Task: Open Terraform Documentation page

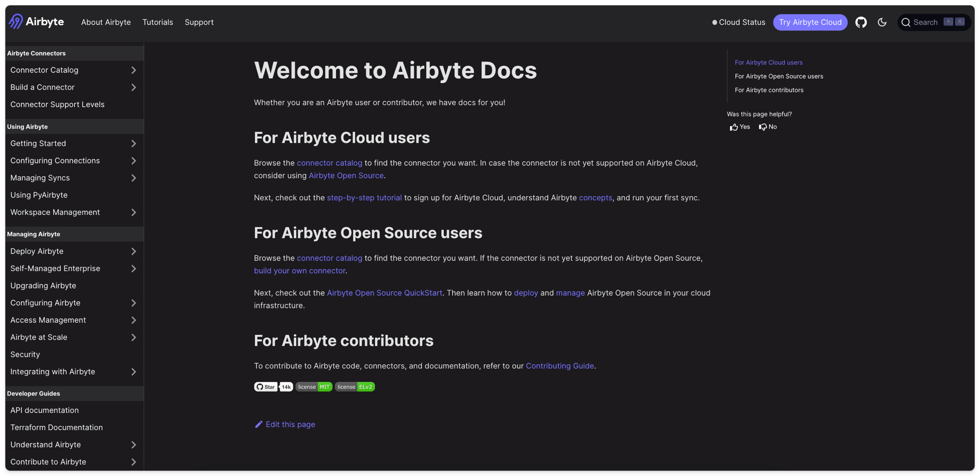Action: (56, 428)
